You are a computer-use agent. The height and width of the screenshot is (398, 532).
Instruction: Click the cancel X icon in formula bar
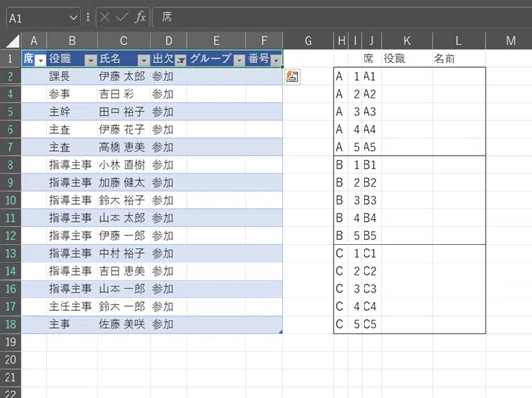pos(105,17)
